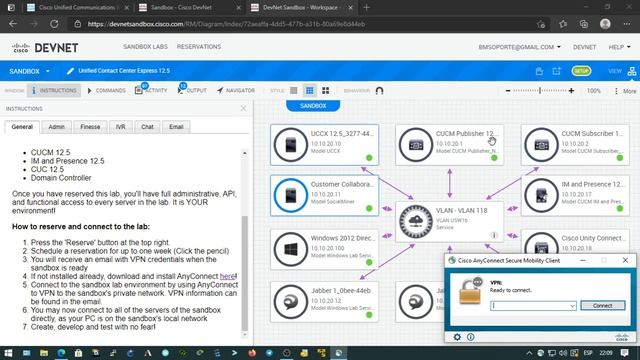Open AnyConnect settings gear icon
The height and width of the screenshot is (360, 640).
(x=457, y=337)
